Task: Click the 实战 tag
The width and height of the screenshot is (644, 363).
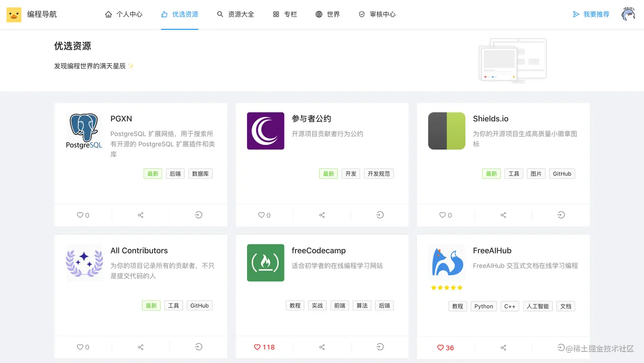Action: [x=317, y=305]
